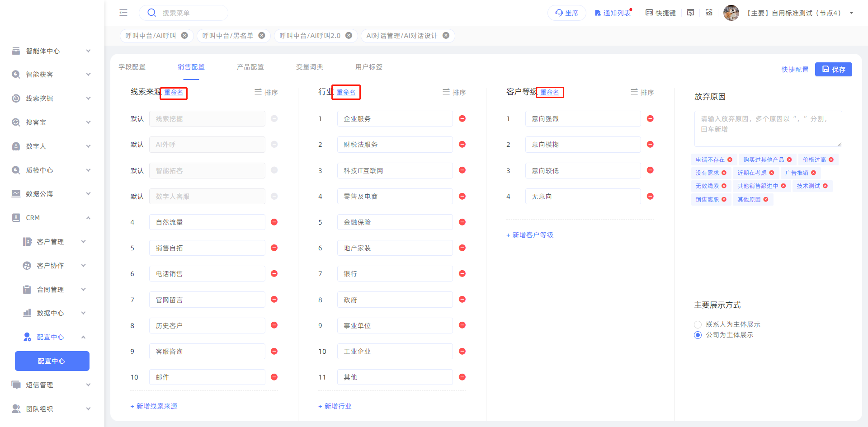Click the 放弃原因 text input area
Image resolution: width=868 pixels, height=427 pixels.
point(768,129)
